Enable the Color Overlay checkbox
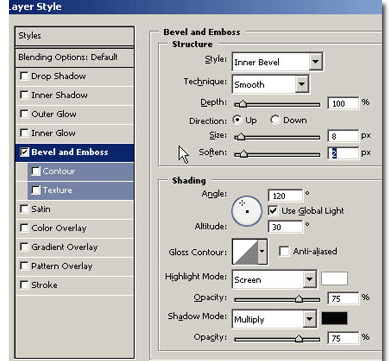Viewport: 390px width, 361px height. (x=24, y=228)
